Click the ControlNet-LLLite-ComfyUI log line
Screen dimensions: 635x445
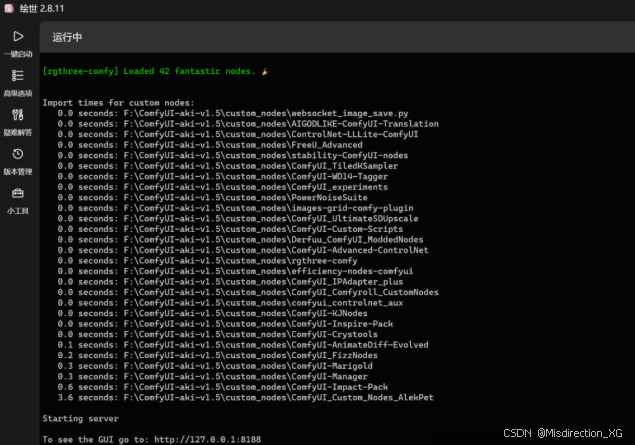(238, 134)
